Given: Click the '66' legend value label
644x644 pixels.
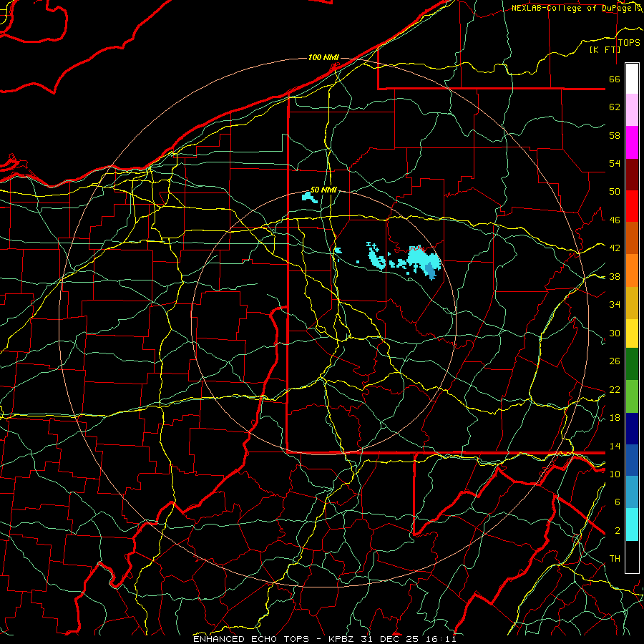Looking at the screenshot, I should (615, 79).
